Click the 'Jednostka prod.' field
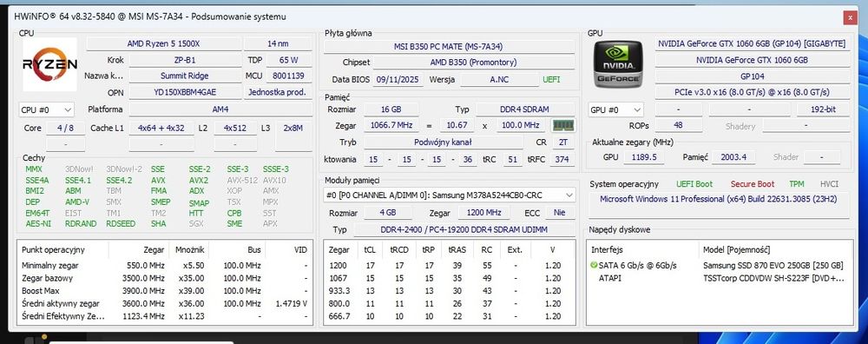868x344 pixels. [278, 92]
